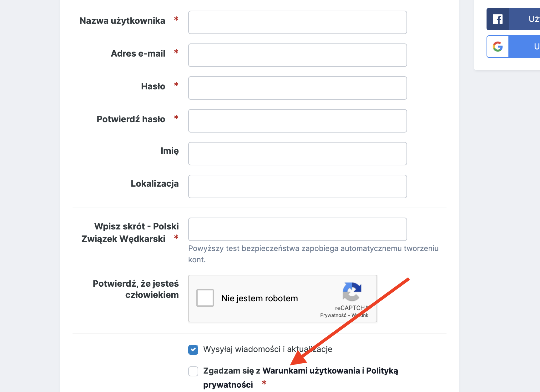
Task: Click the 'Nazwa użytkownika' input field
Action: (x=297, y=23)
